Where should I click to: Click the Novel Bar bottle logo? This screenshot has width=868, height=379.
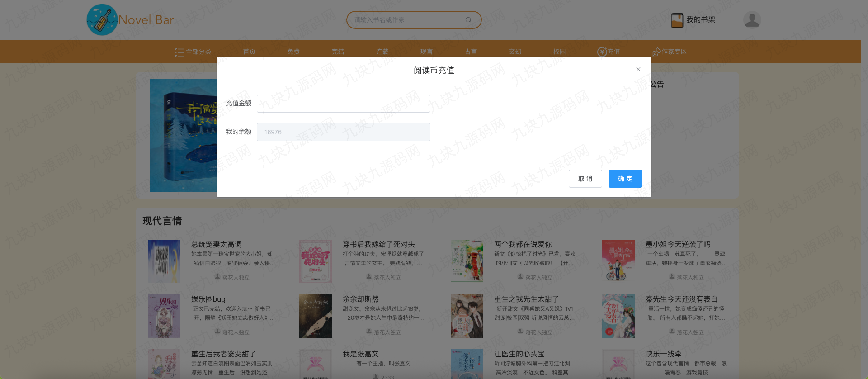(102, 20)
